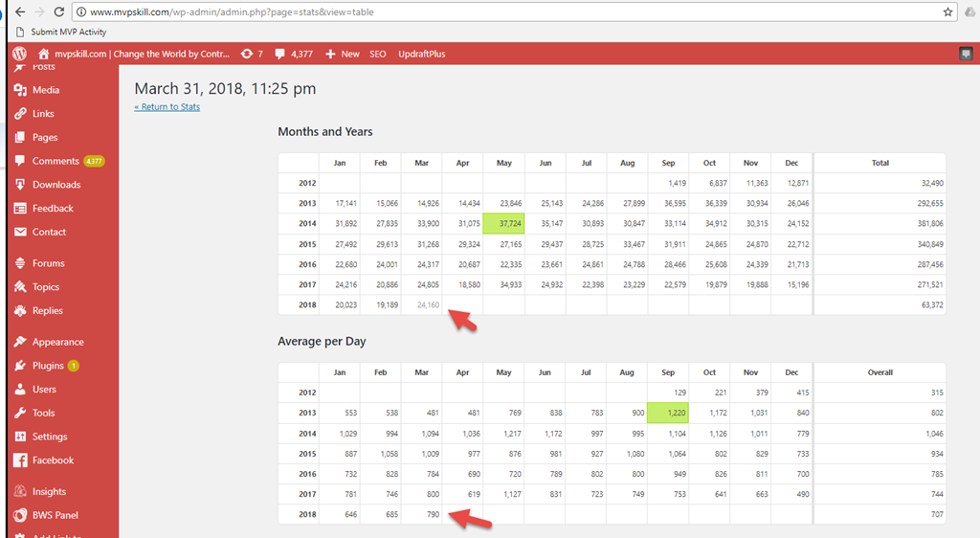The width and height of the screenshot is (980, 538).
Task: Click the site info icon in address bar
Action: pyautogui.click(x=81, y=11)
